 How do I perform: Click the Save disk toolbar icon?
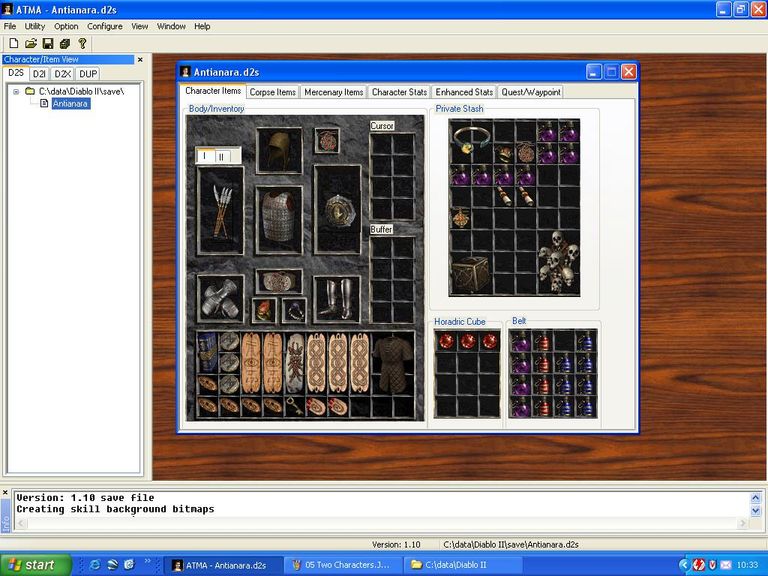click(48, 44)
